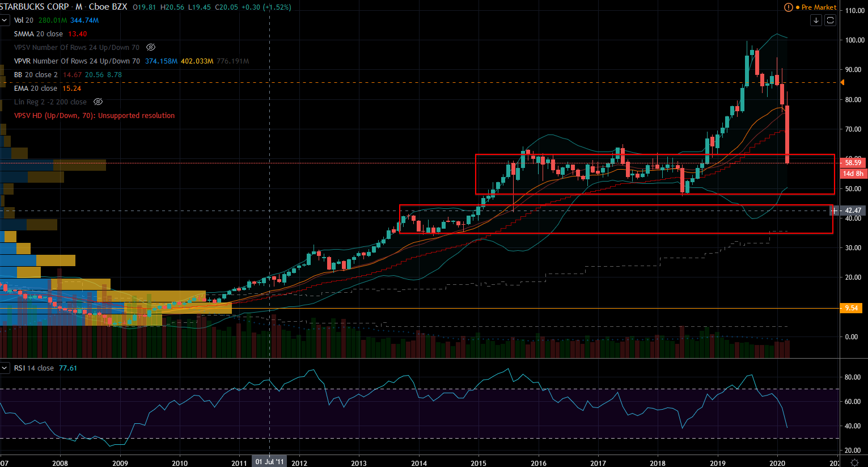This screenshot has height=467, width=868.
Task: Click the Cboe BZX exchange name
Action: click(x=108, y=7)
